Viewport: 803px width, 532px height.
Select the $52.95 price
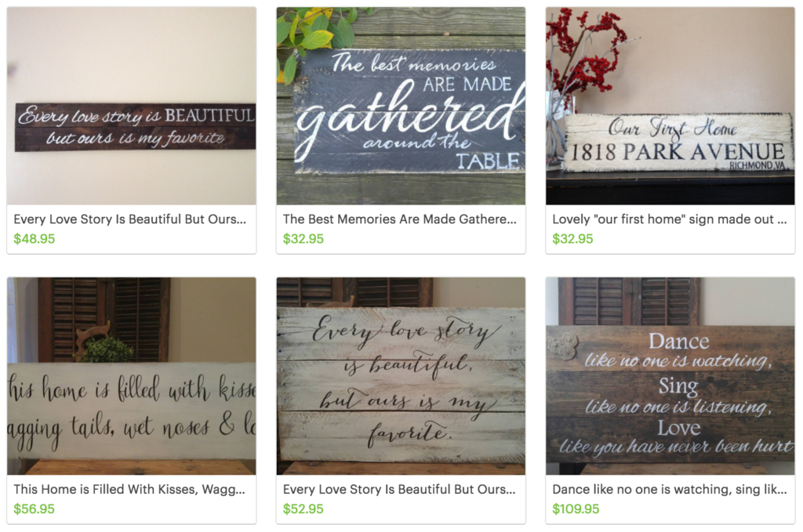pos(303,509)
